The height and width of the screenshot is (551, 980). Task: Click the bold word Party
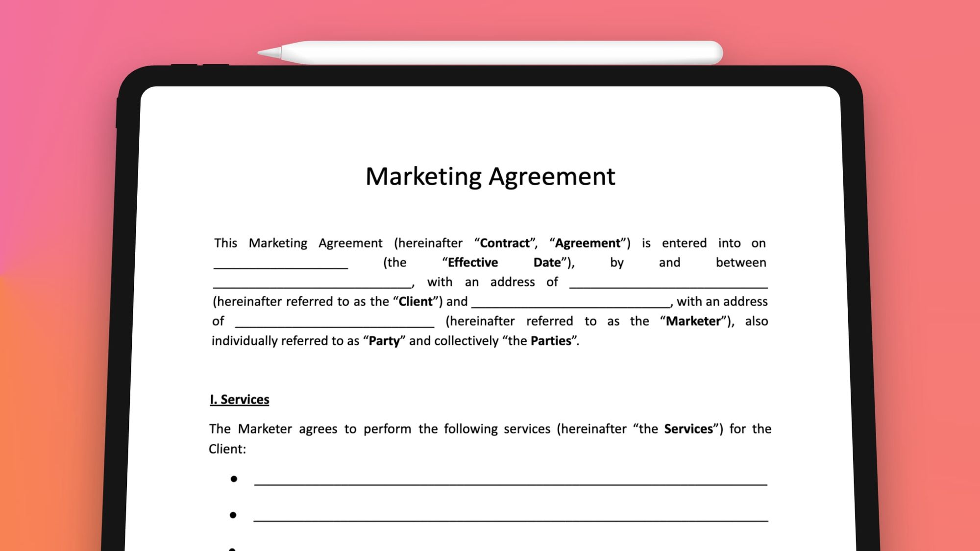coord(386,340)
